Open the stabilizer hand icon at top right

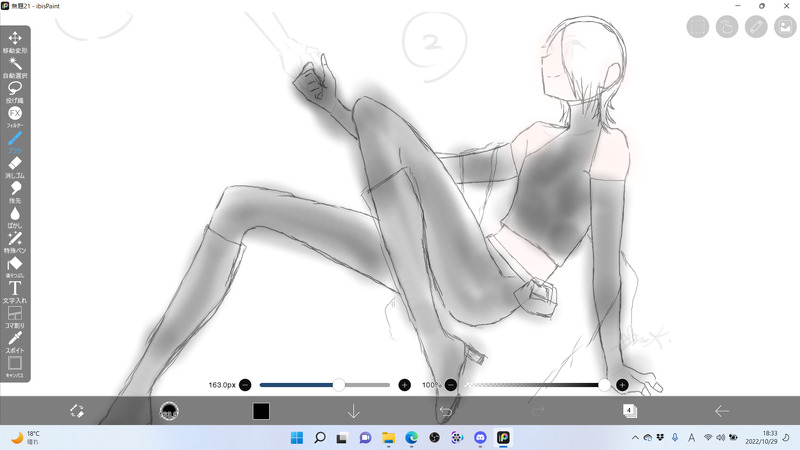point(727,27)
